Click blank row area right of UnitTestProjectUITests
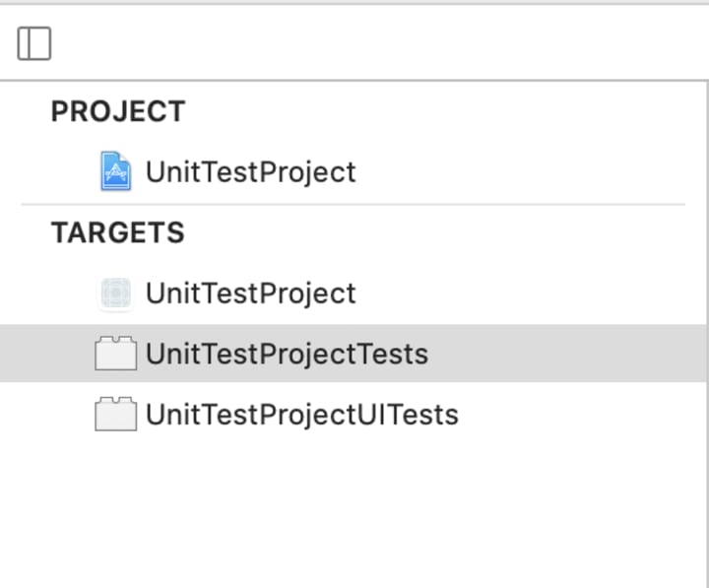Viewport: 709px width, 588px height. tap(581, 415)
